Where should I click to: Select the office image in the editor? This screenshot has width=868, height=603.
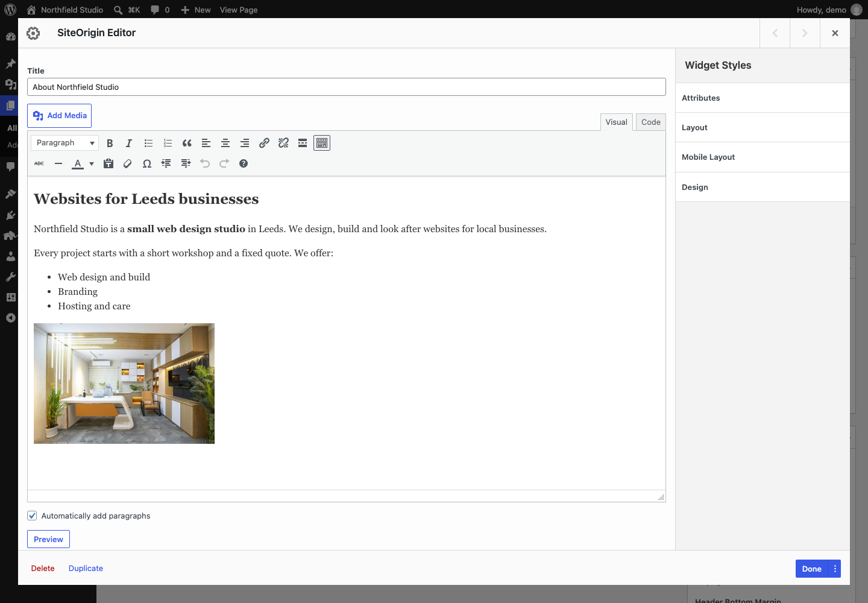tap(124, 384)
